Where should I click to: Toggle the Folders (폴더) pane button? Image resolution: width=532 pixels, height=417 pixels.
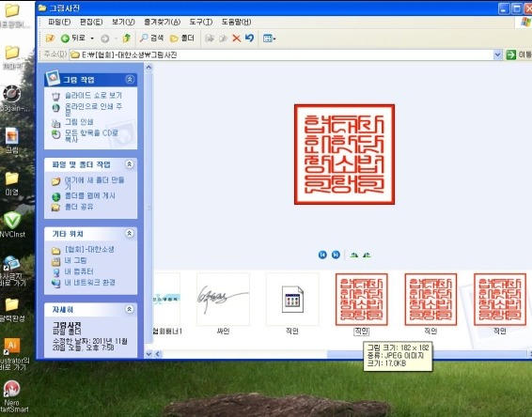[x=182, y=39]
